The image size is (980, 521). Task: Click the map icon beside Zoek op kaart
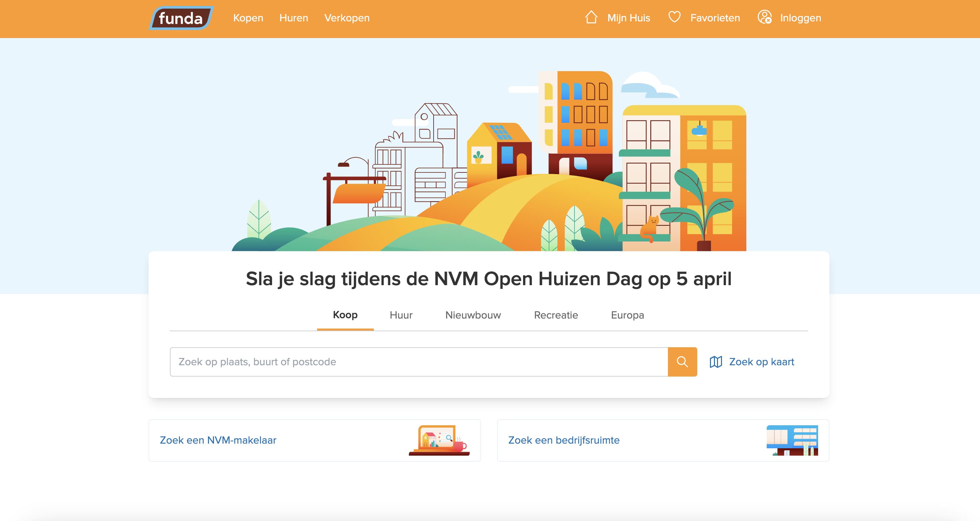[x=716, y=362]
